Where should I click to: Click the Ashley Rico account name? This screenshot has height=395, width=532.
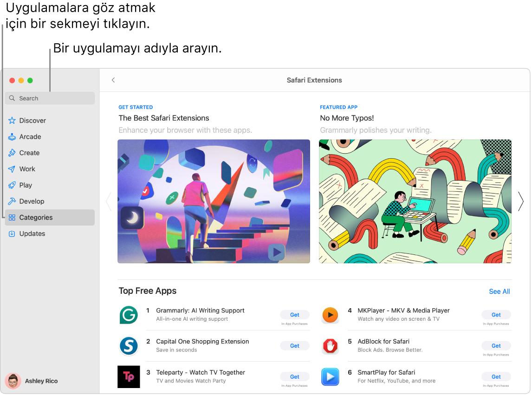point(41,381)
